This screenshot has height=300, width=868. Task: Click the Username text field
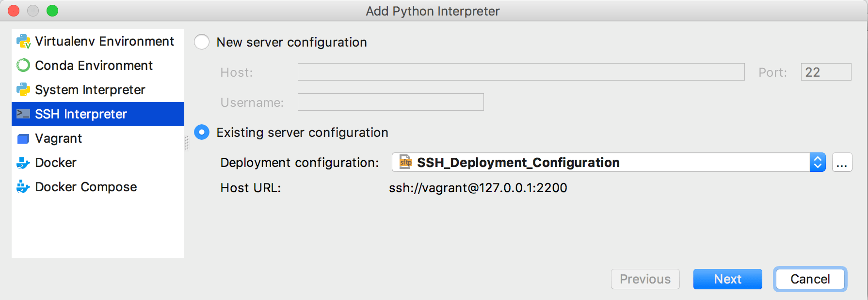tap(390, 102)
